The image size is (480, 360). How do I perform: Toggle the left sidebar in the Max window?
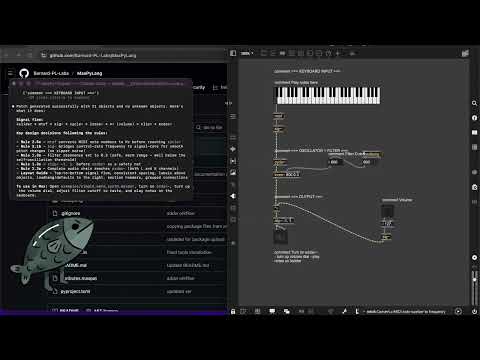233,53
